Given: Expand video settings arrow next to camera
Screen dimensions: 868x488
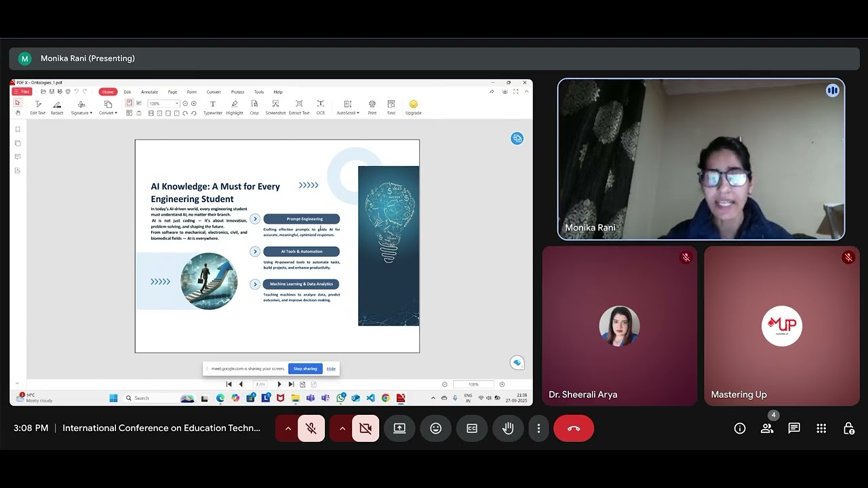Looking at the screenshot, I should (342, 428).
